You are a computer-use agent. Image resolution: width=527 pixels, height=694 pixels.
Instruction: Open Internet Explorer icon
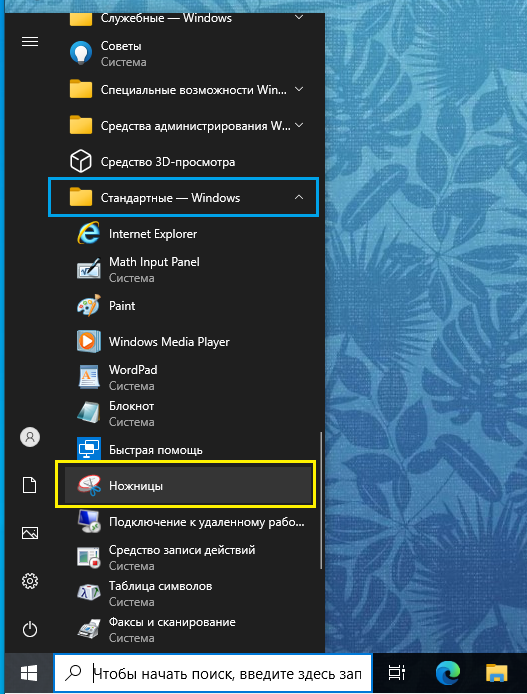(x=89, y=233)
